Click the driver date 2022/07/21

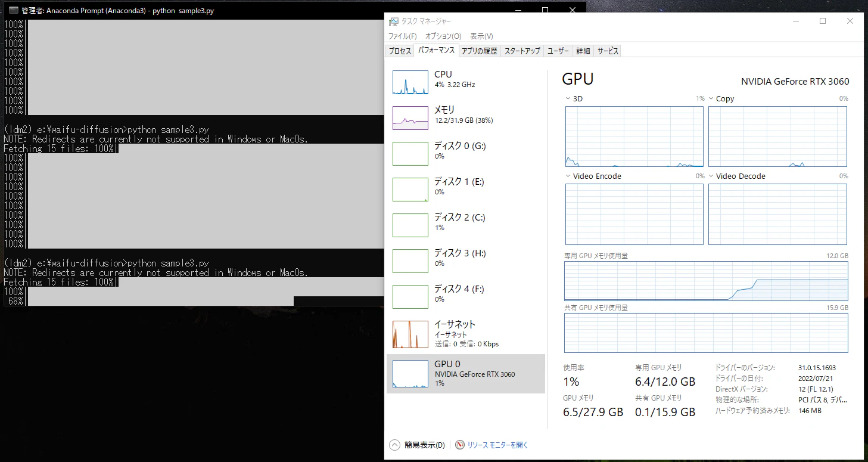tap(814, 379)
